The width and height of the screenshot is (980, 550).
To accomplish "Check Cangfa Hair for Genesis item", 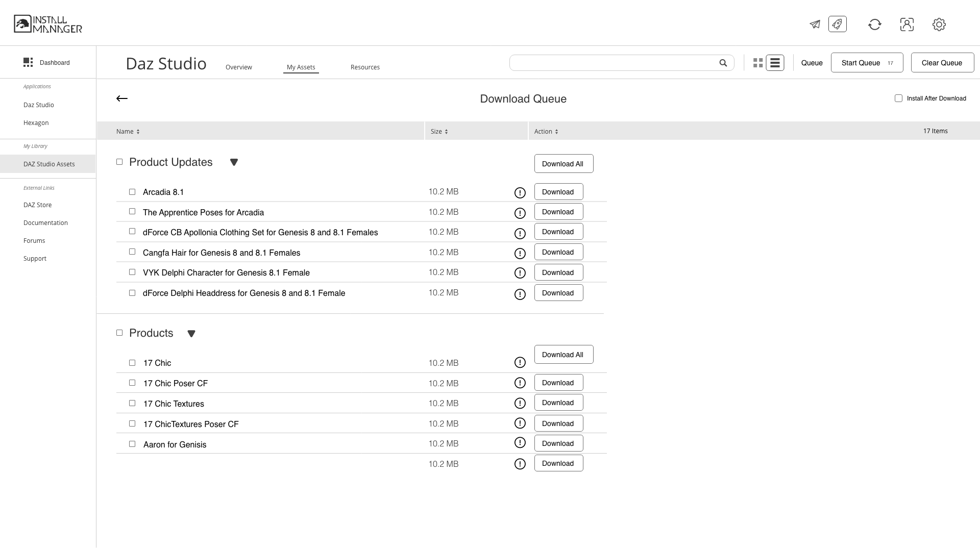I will 132,252.
